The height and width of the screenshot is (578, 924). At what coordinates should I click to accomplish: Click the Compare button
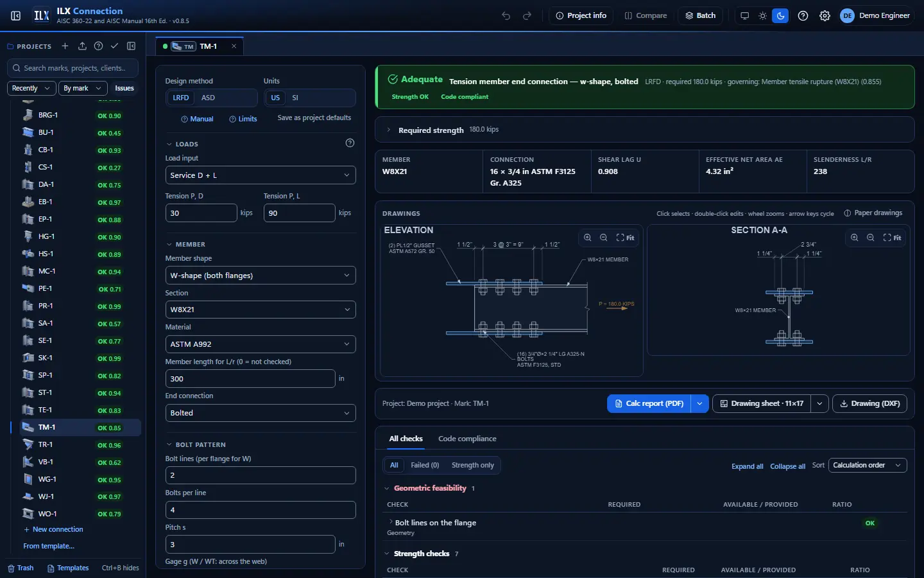pyautogui.click(x=646, y=15)
